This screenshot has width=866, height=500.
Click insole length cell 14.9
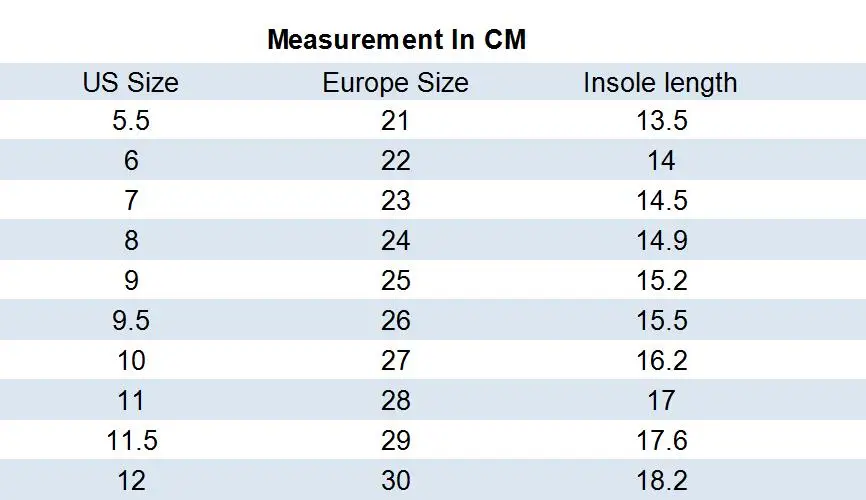[x=661, y=241]
